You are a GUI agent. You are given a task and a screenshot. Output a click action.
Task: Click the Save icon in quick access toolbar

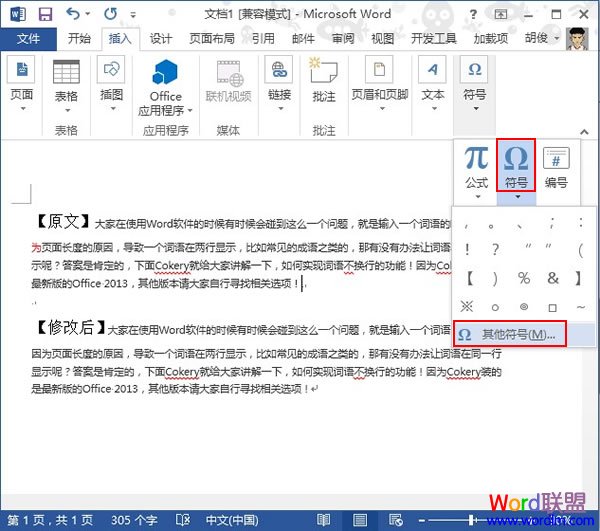point(45,15)
